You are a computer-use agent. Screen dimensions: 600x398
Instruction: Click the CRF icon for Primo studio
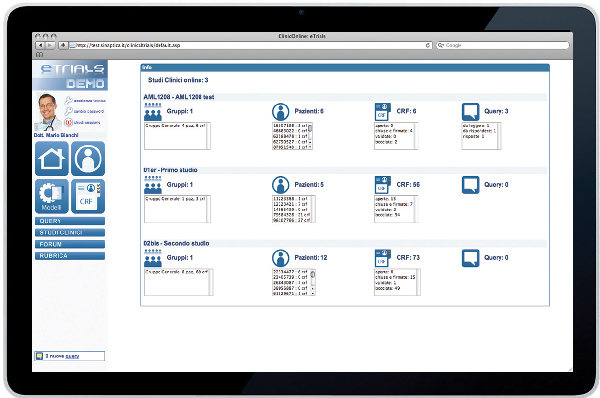point(382,185)
